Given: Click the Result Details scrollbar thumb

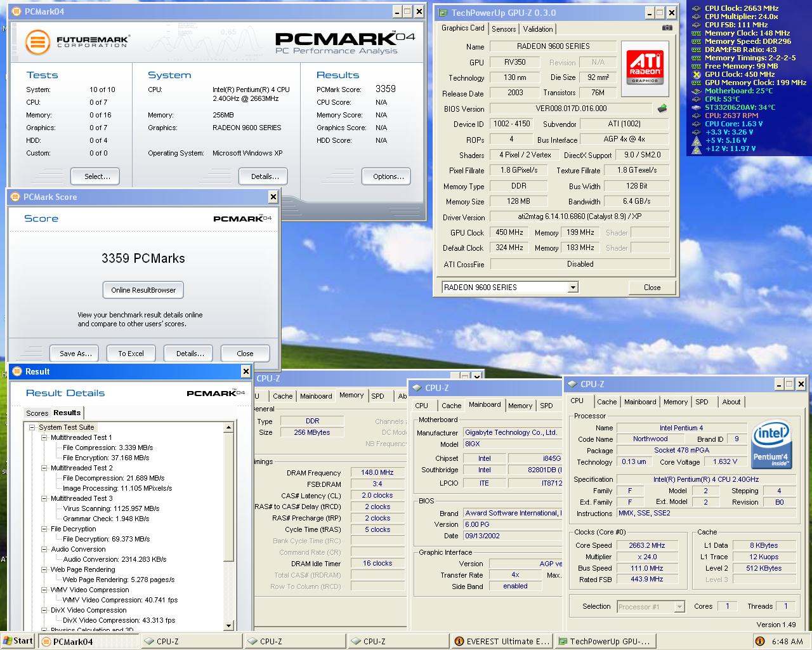Looking at the screenshot, I should pos(229,497).
